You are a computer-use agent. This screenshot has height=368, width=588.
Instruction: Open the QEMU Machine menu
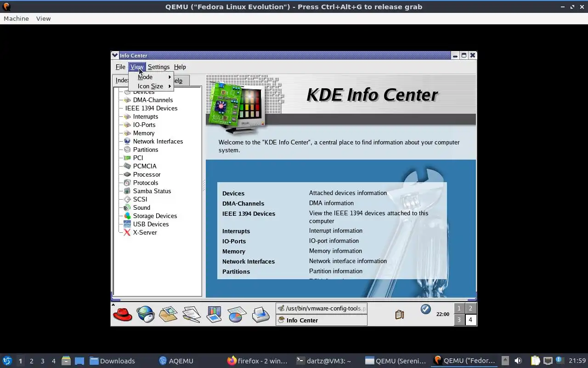(16, 18)
